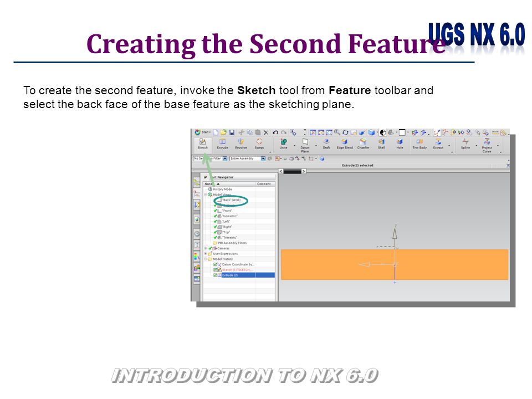
Task: Click the Rotate view icon
Action: (x=345, y=132)
